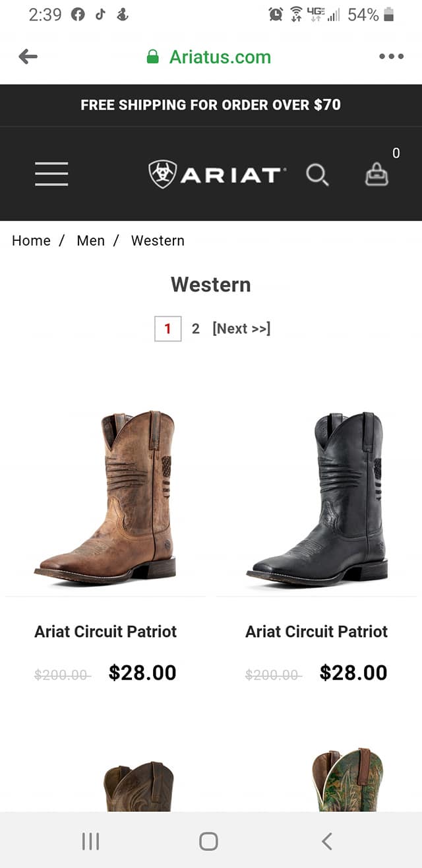This screenshot has height=868, width=422.
Task: Open the Men breadcrumb link
Action: [90, 240]
